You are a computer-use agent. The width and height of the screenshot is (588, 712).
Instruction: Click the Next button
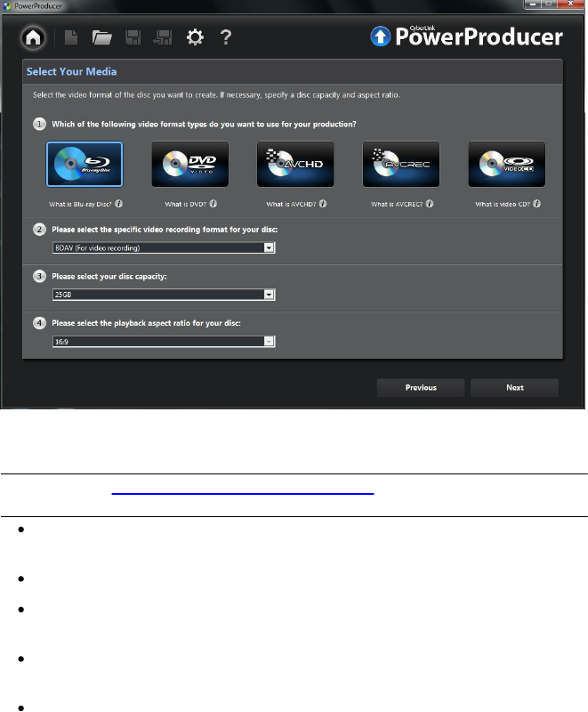point(514,388)
